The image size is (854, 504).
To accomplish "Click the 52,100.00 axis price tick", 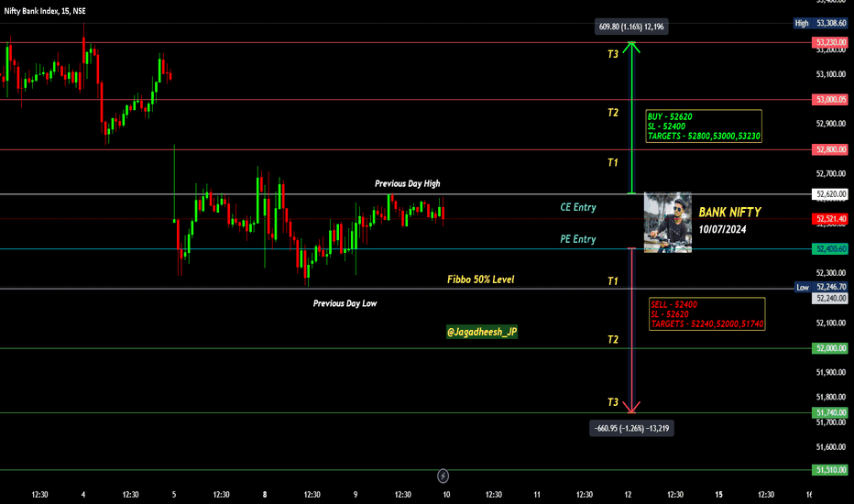I will point(830,323).
